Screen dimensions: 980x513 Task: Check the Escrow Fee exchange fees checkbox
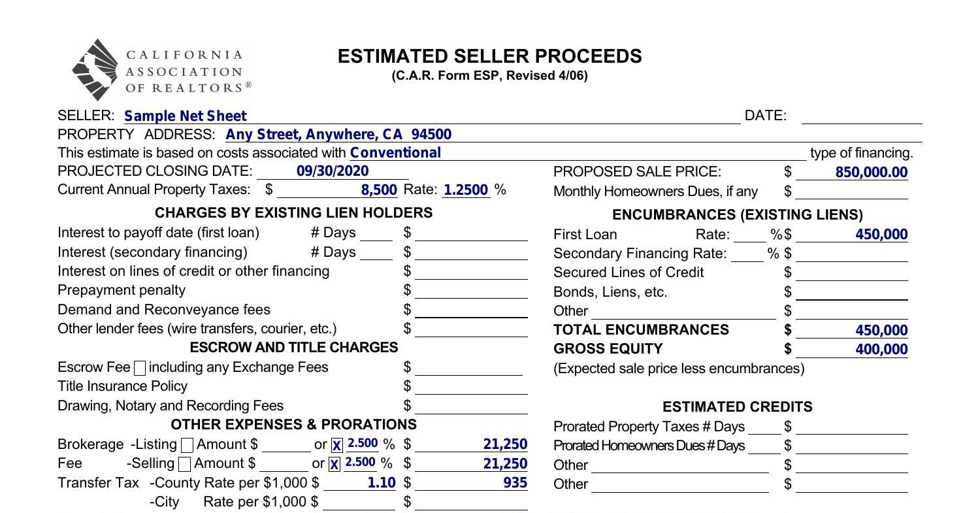pyautogui.click(x=140, y=368)
